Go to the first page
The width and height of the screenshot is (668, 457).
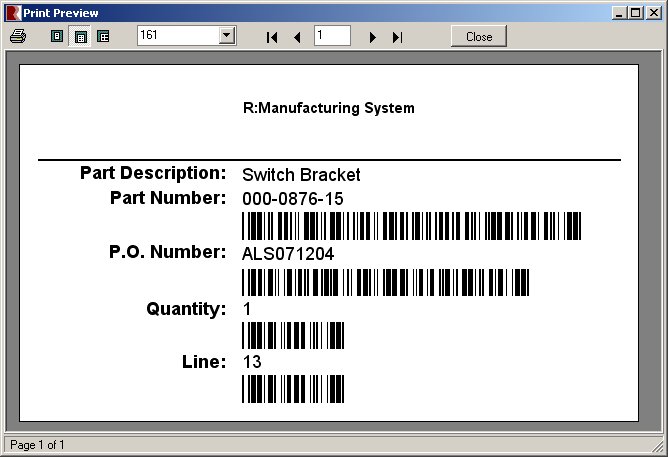point(272,37)
